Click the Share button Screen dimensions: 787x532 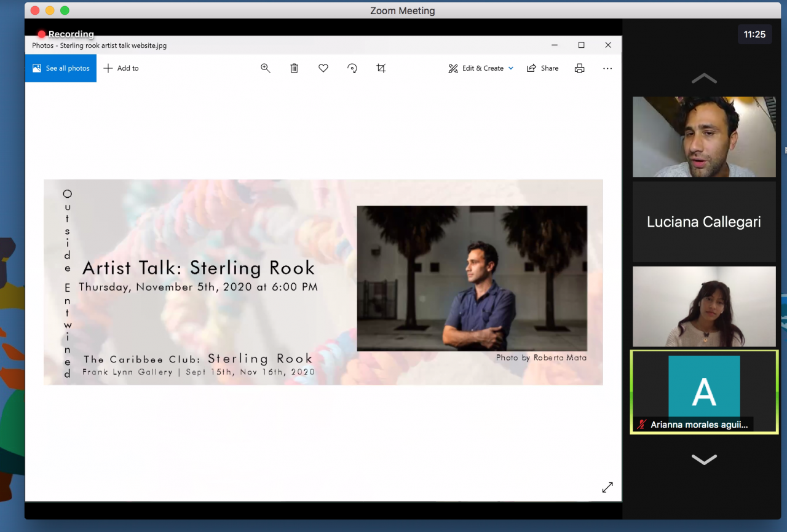click(x=542, y=68)
